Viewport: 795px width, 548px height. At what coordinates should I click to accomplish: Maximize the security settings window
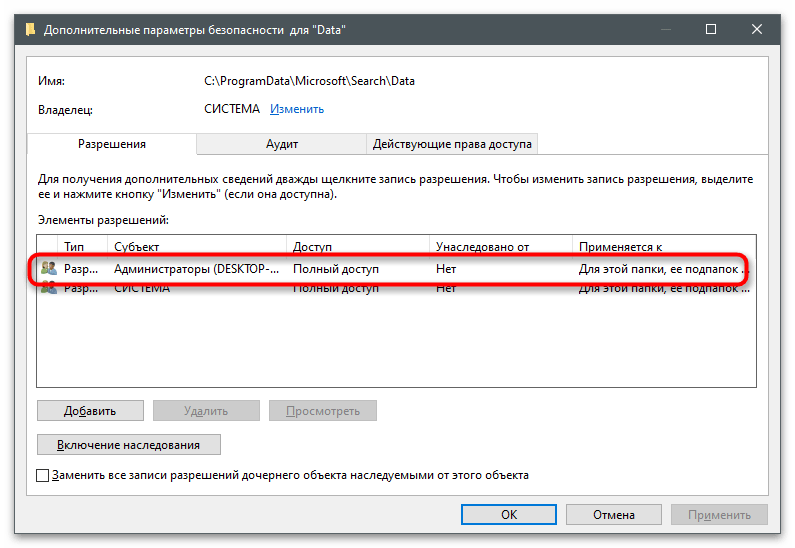pyautogui.click(x=711, y=29)
